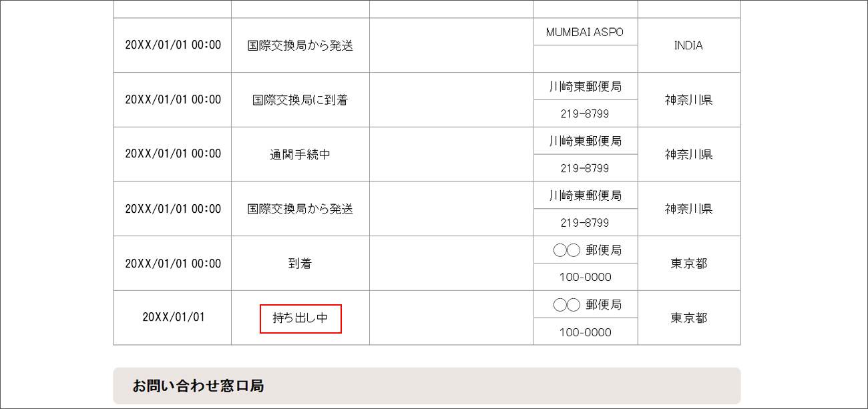Screen dimensions: 868x409
Task: Click the date in the 通関手続中 row
Action: 173,153
